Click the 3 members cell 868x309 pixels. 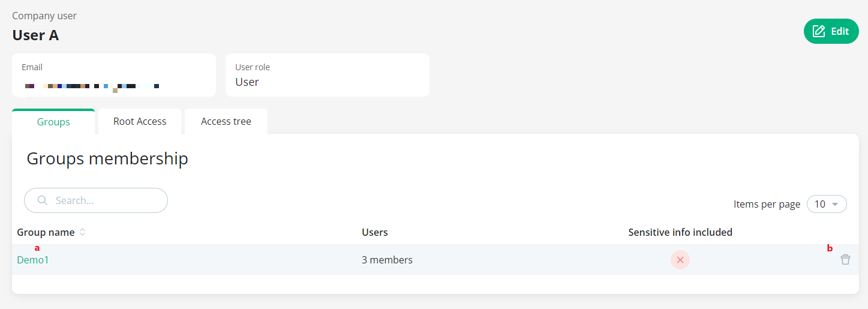point(387,260)
